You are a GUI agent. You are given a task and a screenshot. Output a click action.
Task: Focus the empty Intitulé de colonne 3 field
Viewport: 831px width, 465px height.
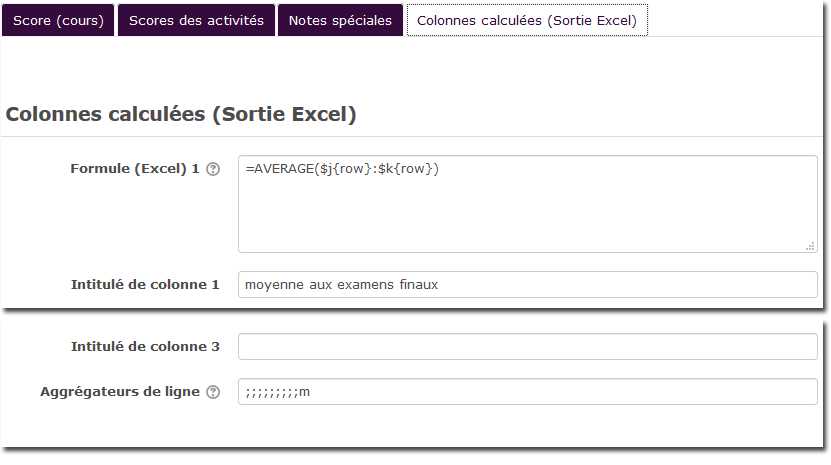click(x=527, y=347)
